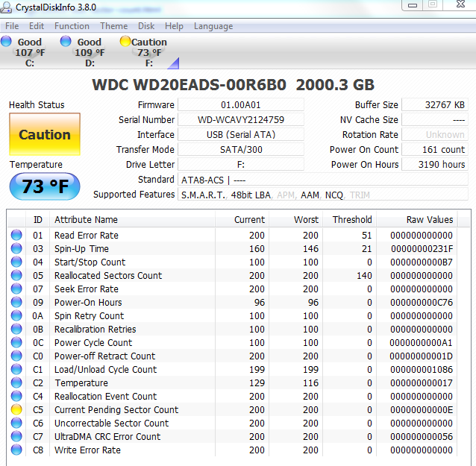Click the Raw Values column header

coord(417,219)
